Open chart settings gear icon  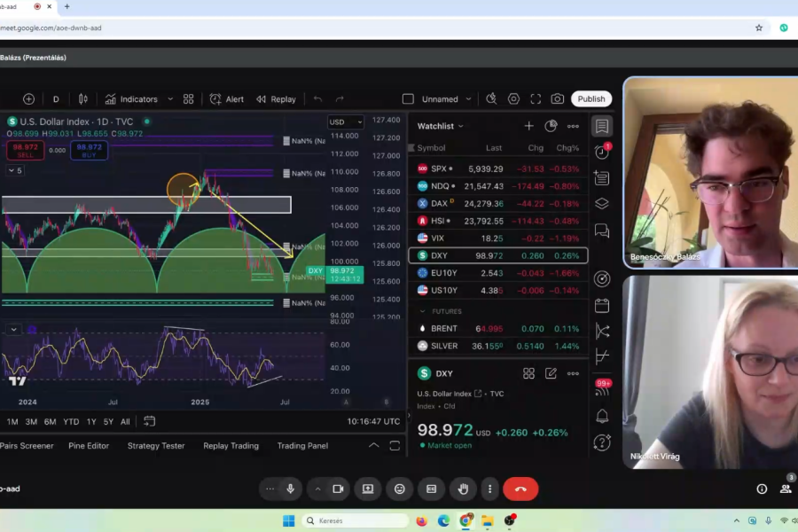[513, 99]
